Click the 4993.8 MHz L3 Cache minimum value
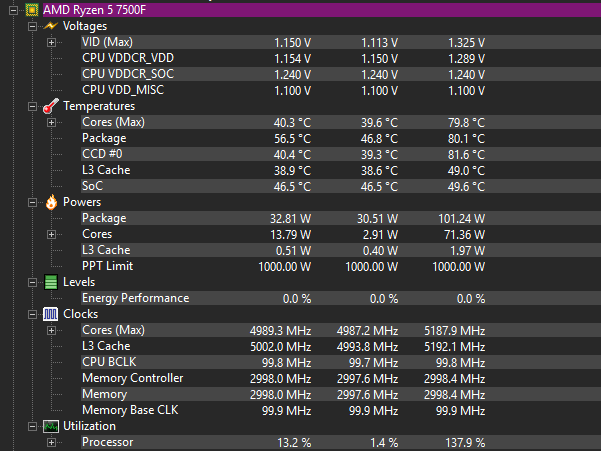The image size is (601, 451). point(368,346)
